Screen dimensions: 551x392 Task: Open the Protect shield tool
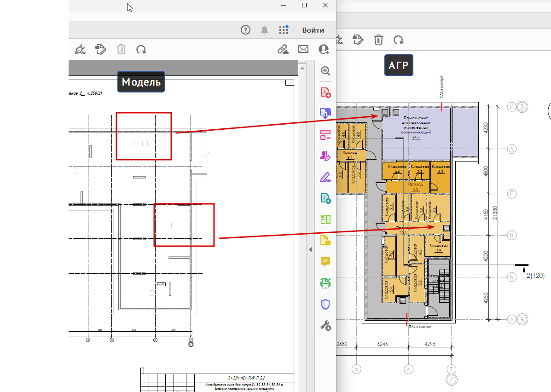(x=325, y=304)
